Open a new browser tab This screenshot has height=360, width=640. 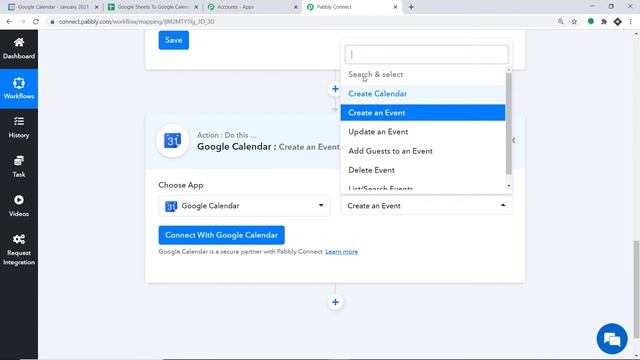pyautogui.click(x=411, y=7)
